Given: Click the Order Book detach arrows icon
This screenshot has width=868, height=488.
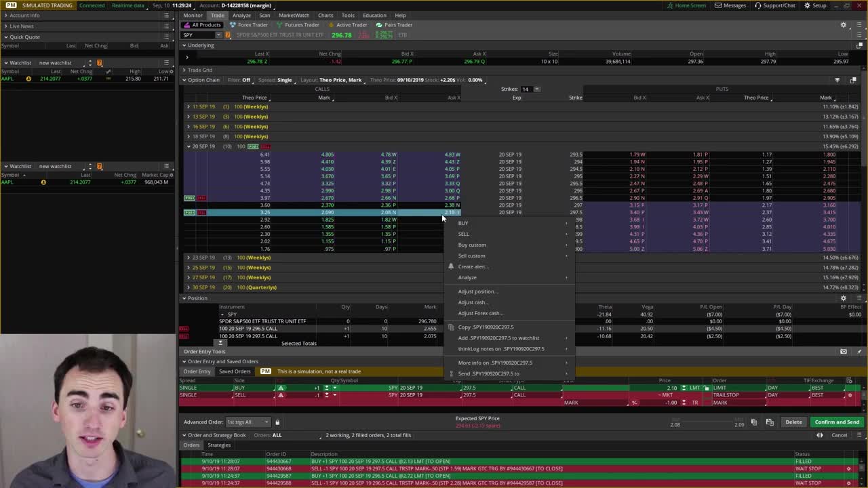Looking at the screenshot, I should [820, 435].
